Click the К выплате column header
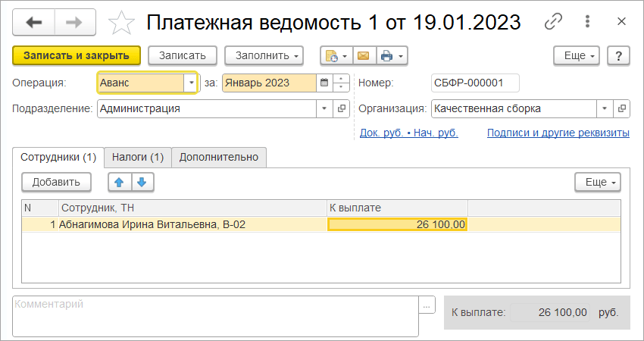 (397, 208)
